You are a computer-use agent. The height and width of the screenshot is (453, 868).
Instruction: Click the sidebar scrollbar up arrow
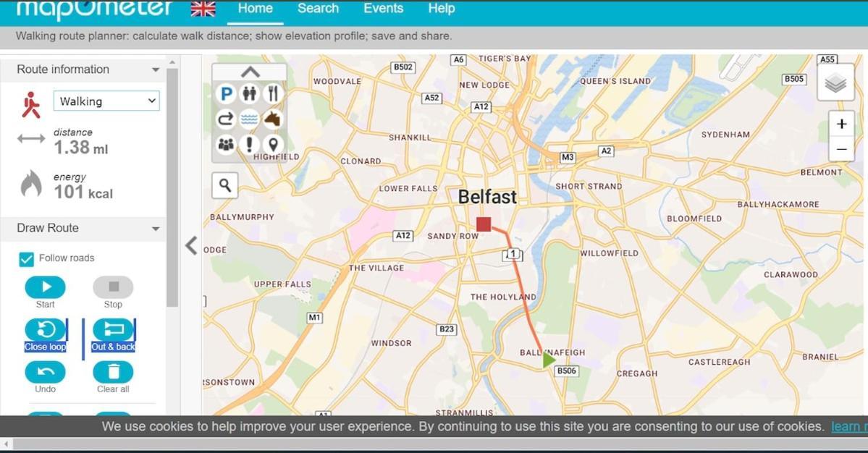tap(172, 62)
